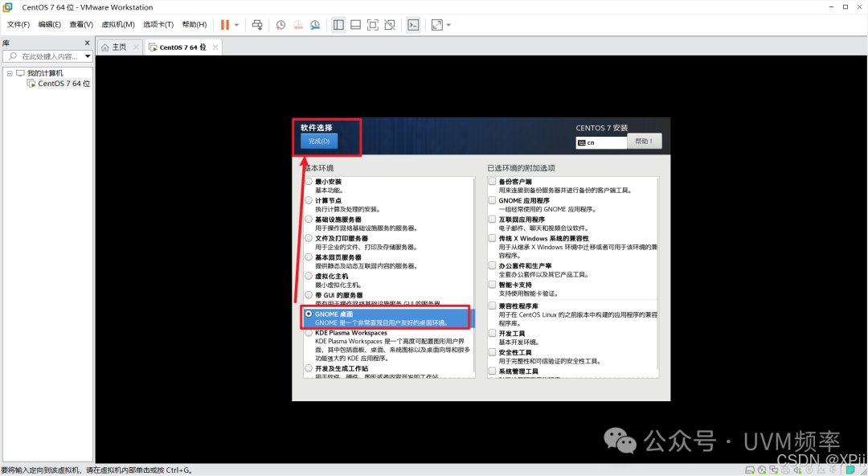The height and width of the screenshot is (476, 868).
Task: Open the pause button dropdown arrow
Action: click(235, 25)
